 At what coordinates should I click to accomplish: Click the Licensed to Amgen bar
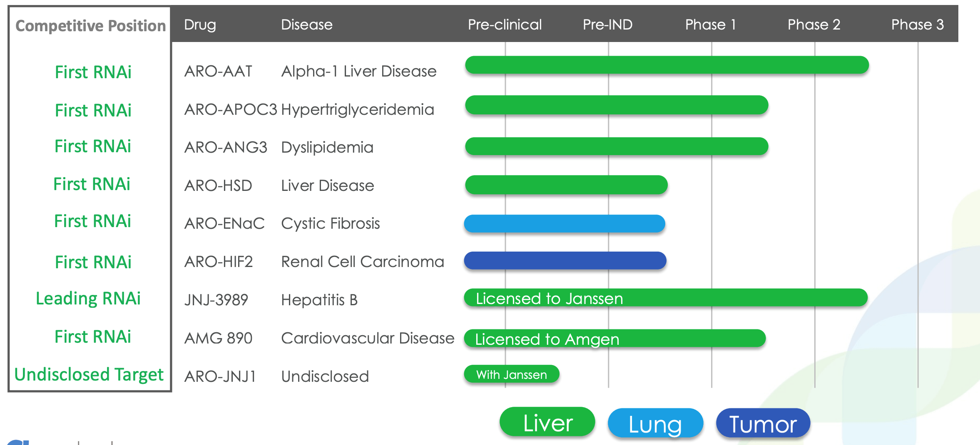614,339
